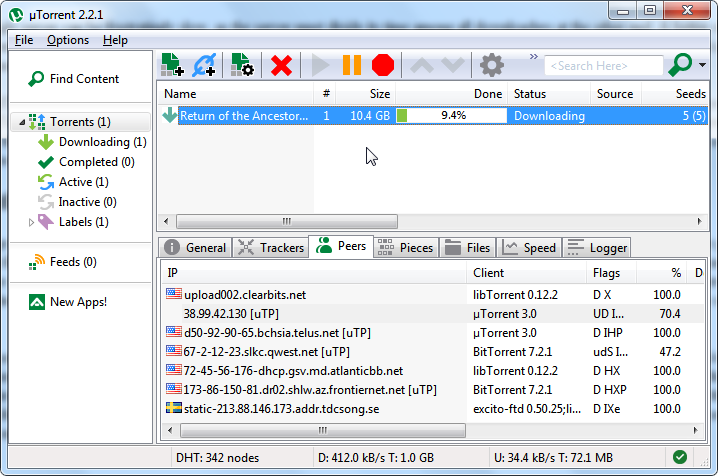Sort torrents by Source column header
718x476 pixels.
click(615, 94)
